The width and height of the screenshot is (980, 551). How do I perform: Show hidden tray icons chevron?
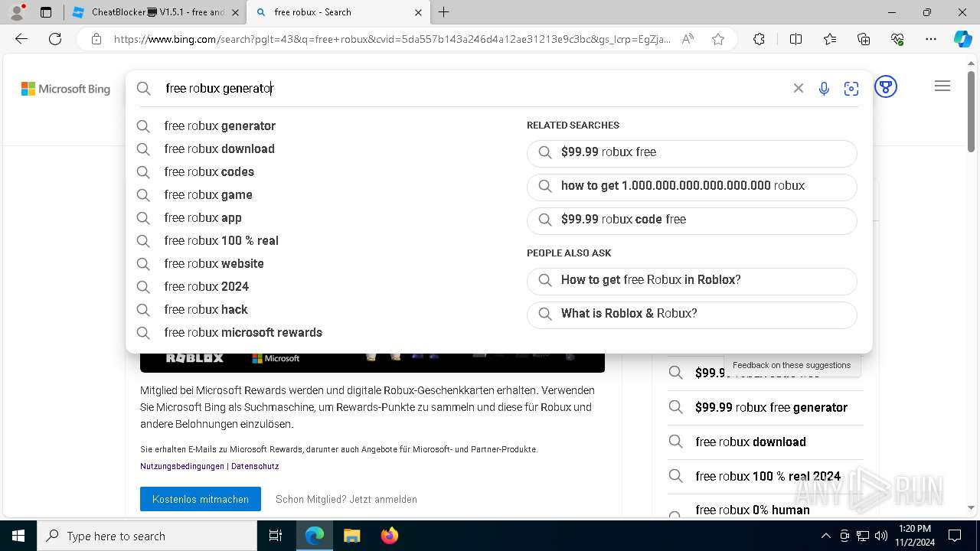pos(825,536)
